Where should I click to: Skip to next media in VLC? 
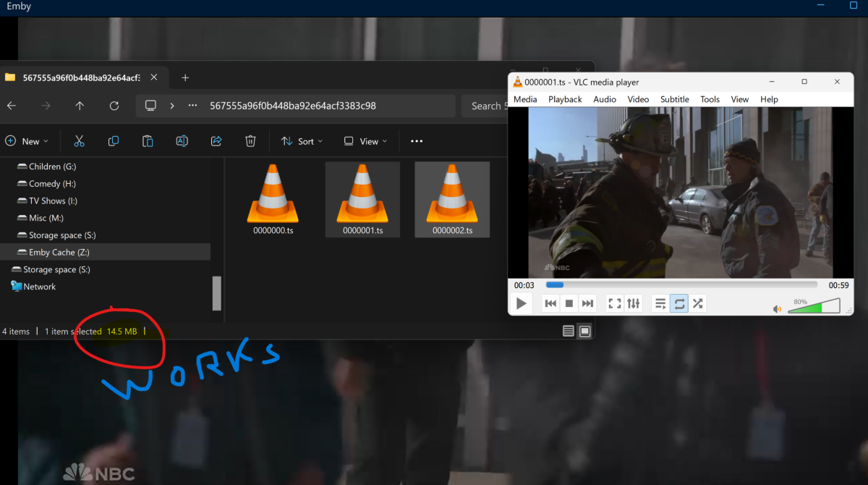587,303
